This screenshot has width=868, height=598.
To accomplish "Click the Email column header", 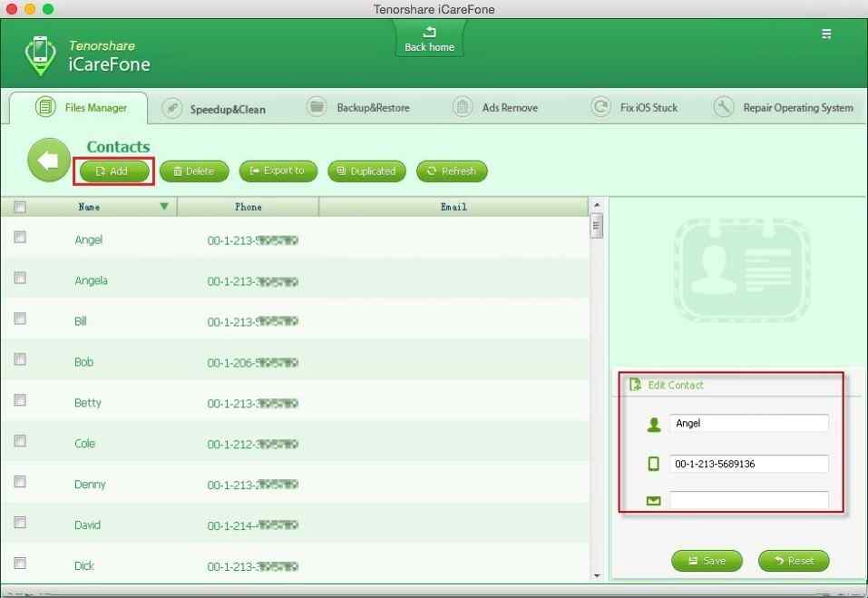I will coord(454,207).
